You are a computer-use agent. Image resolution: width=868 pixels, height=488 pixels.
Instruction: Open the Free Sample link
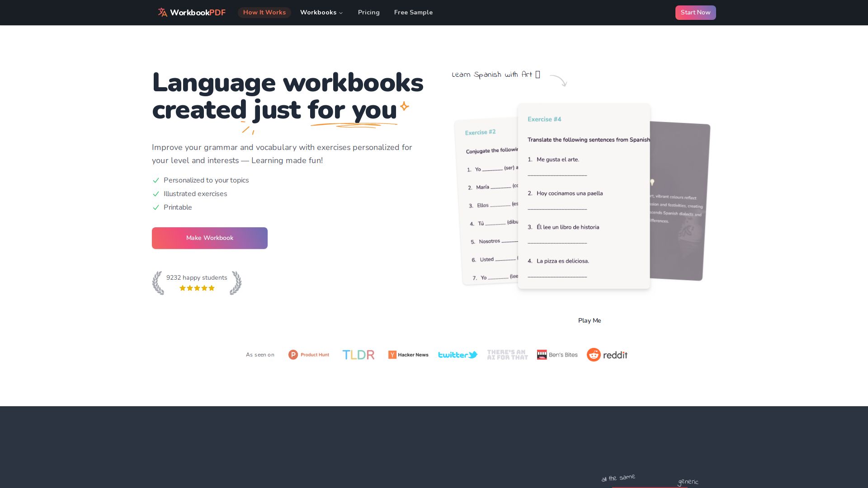pyautogui.click(x=413, y=13)
